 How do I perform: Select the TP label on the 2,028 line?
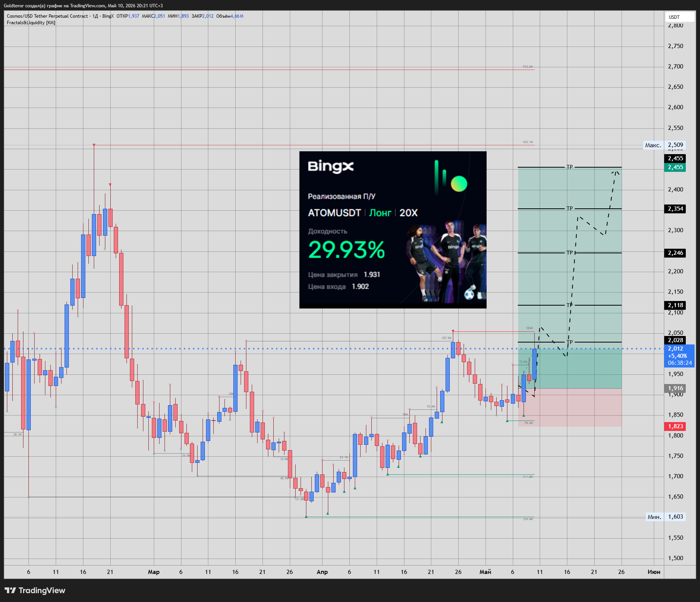(x=570, y=342)
